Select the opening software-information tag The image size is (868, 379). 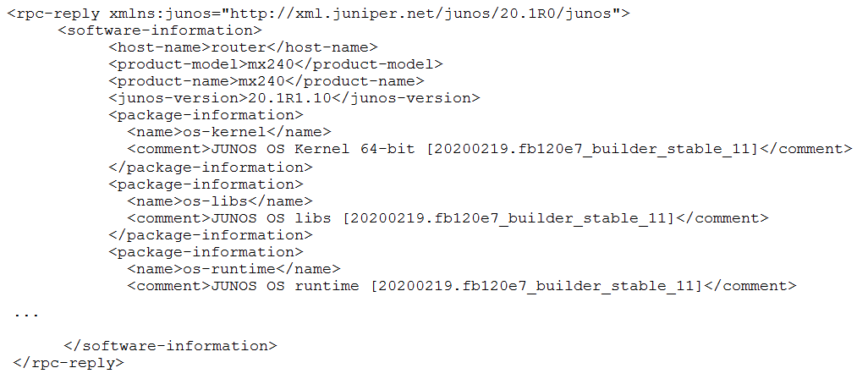point(160,30)
